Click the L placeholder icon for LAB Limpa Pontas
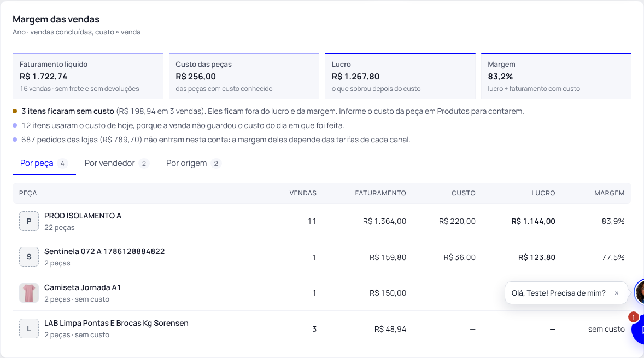Viewport: 644px width, 358px height. [29, 329]
